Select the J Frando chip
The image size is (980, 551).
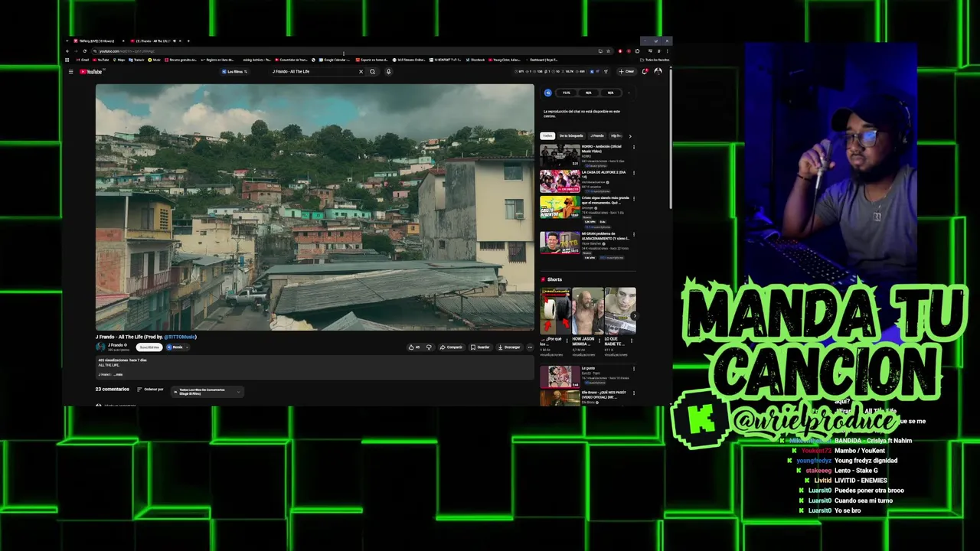[x=596, y=135]
